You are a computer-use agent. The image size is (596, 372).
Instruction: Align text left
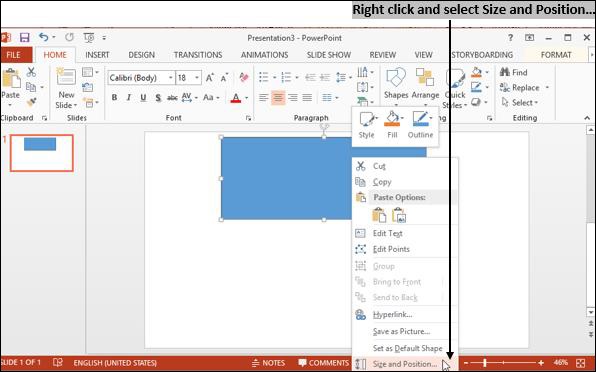263,98
